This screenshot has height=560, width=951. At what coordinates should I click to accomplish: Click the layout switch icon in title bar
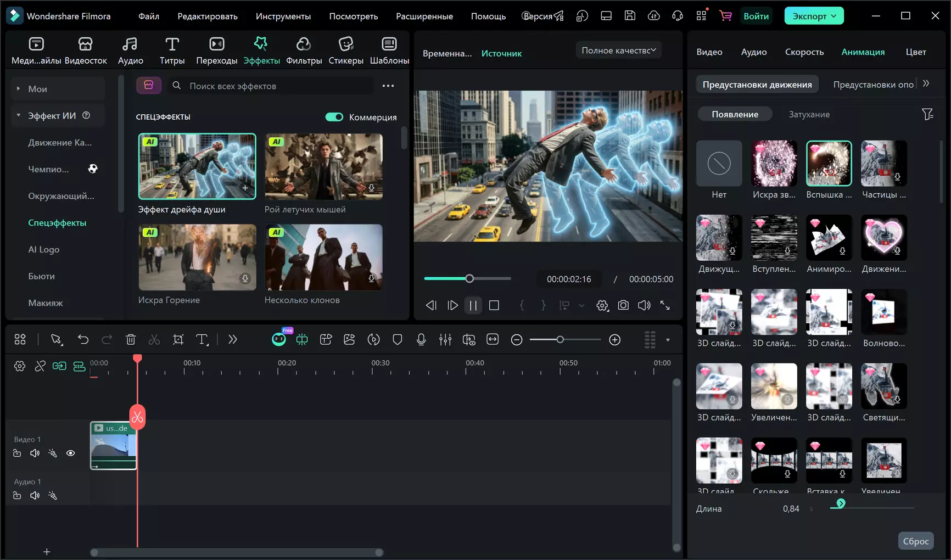606,16
